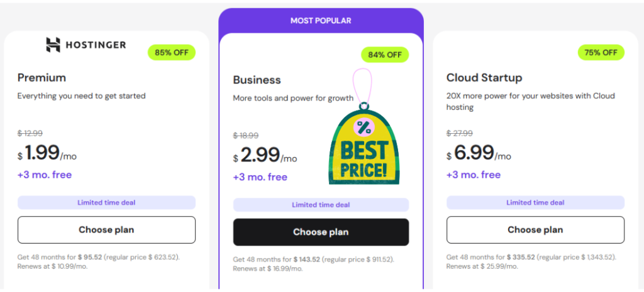Choose the Cloud Startup plan
The image size is (644, 292).
coord(535,230)
